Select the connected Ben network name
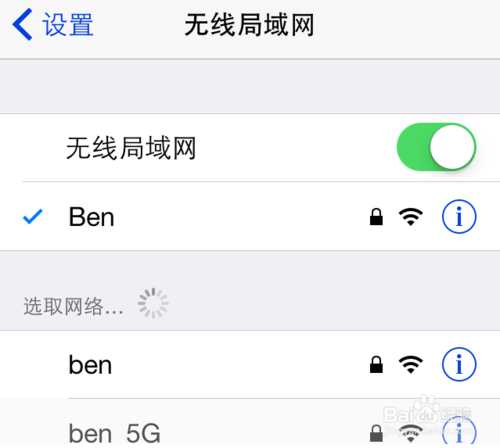500x448 pixels. pos(91,217)
